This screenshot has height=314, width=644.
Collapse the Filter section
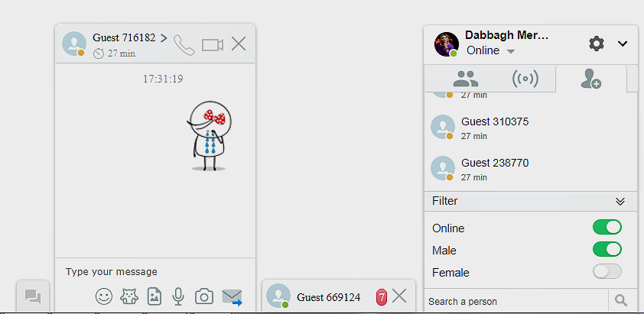tap(620, 202)
